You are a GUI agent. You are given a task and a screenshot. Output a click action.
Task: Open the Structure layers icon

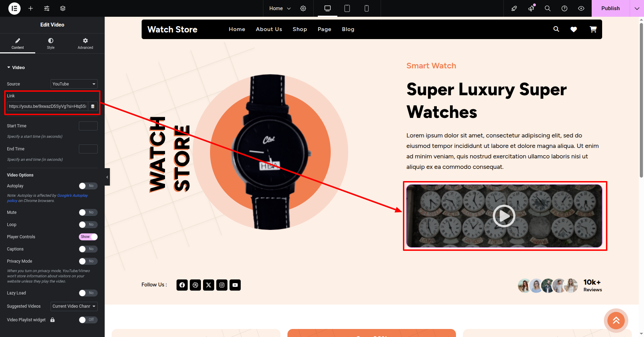[63, 8]
